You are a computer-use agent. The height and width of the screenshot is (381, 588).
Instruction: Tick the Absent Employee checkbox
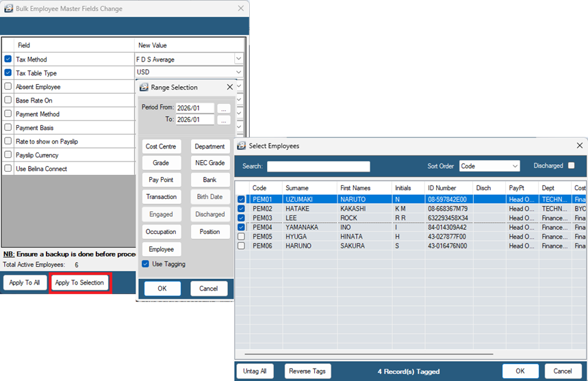tap(8, 86)
